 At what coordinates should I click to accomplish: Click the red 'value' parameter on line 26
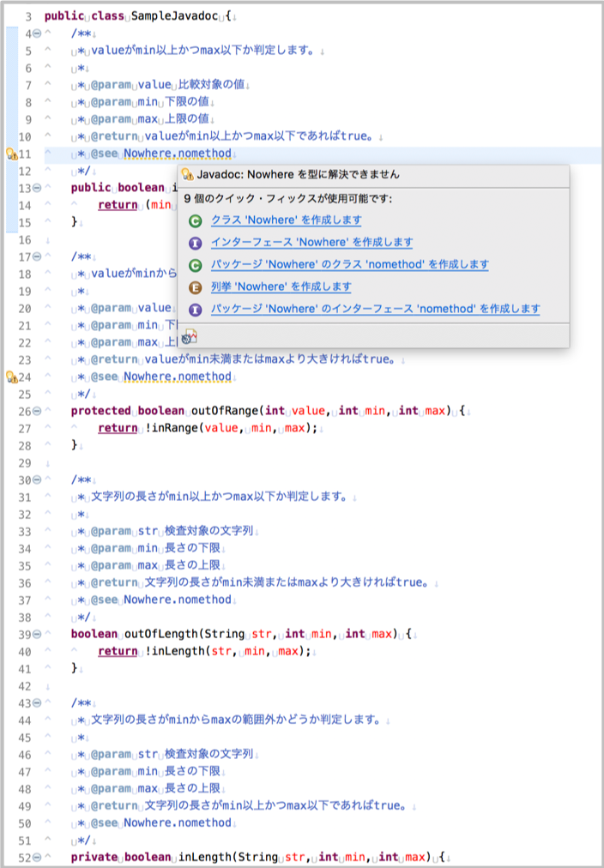tap(310, 412)
